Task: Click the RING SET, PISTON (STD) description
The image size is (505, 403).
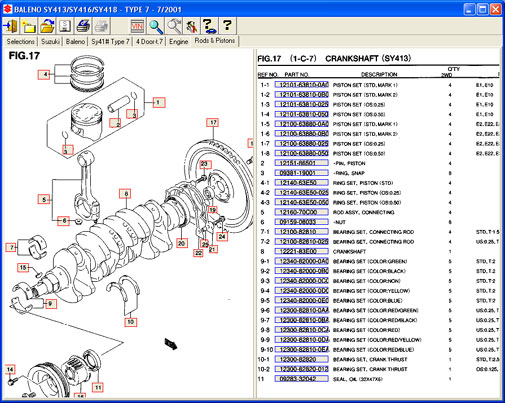Action: pos(363,183)
